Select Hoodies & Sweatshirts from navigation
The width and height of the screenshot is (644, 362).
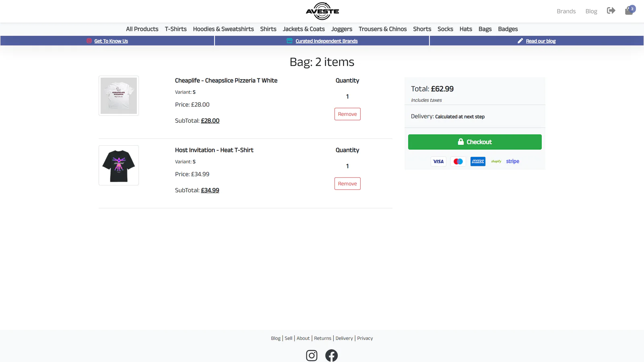223,29
